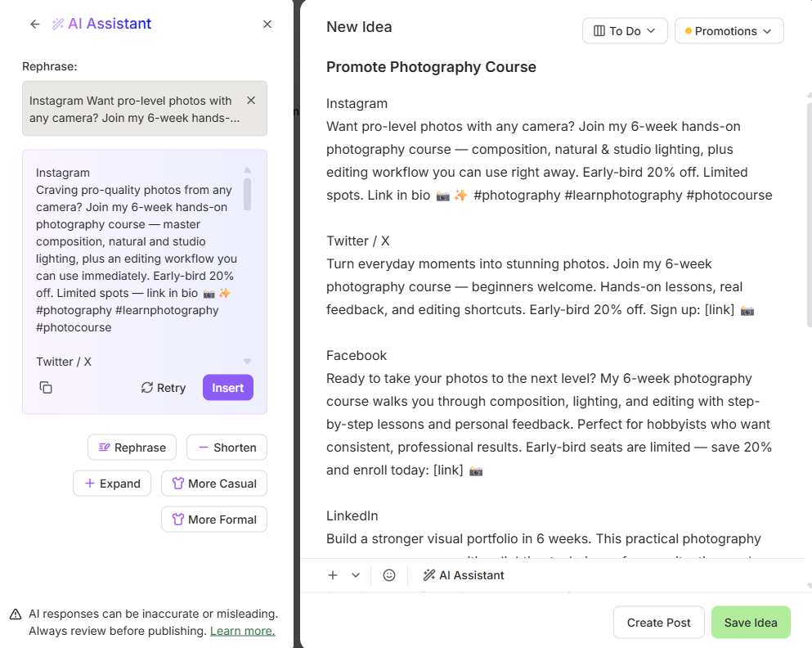Retry the AI rephrase

click(164, 388)
